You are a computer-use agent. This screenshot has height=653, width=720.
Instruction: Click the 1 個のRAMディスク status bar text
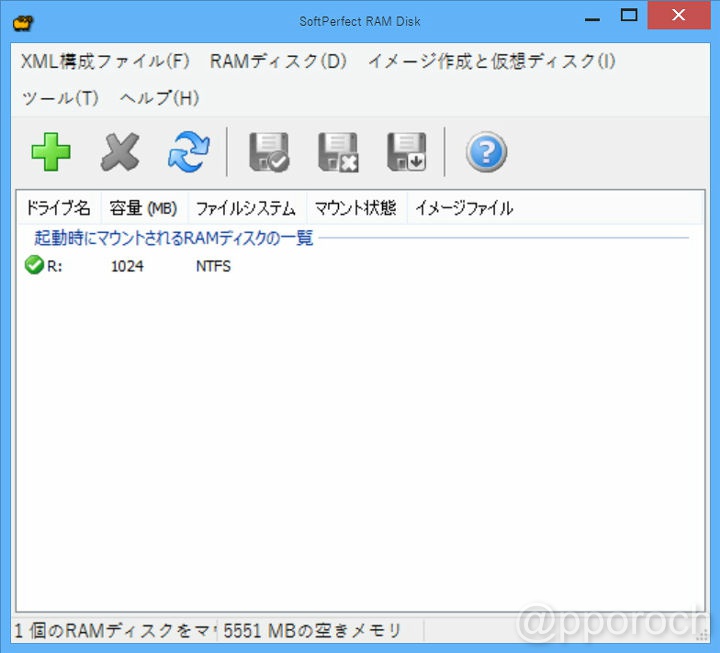click(x=114, y=631)
